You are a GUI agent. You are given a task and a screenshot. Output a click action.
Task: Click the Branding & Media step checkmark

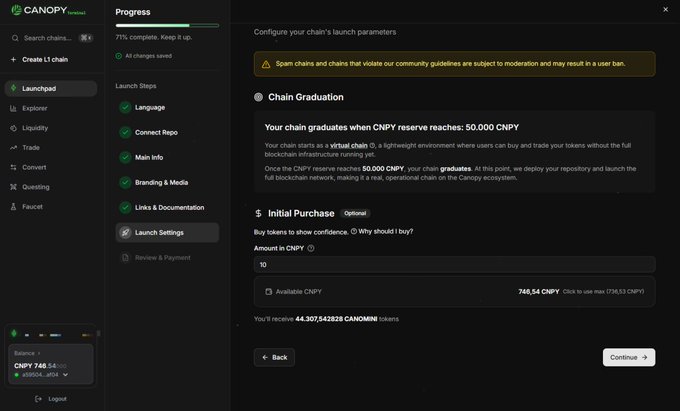click(x=125, y=183)
